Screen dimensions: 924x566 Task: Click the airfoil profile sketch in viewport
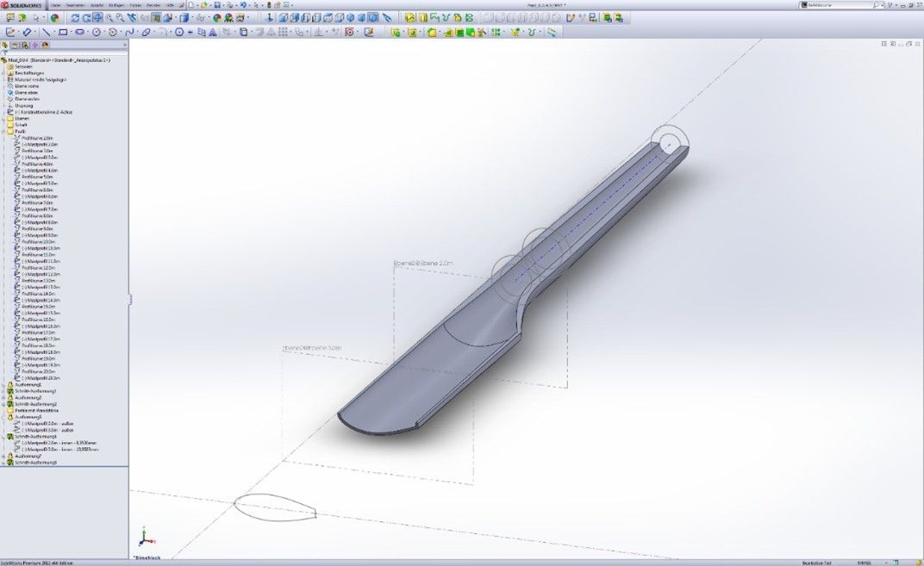coord(275,507)
